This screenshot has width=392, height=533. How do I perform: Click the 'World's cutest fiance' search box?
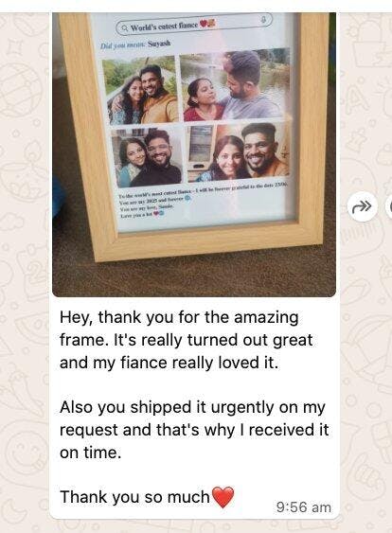(x=194, y=24)
